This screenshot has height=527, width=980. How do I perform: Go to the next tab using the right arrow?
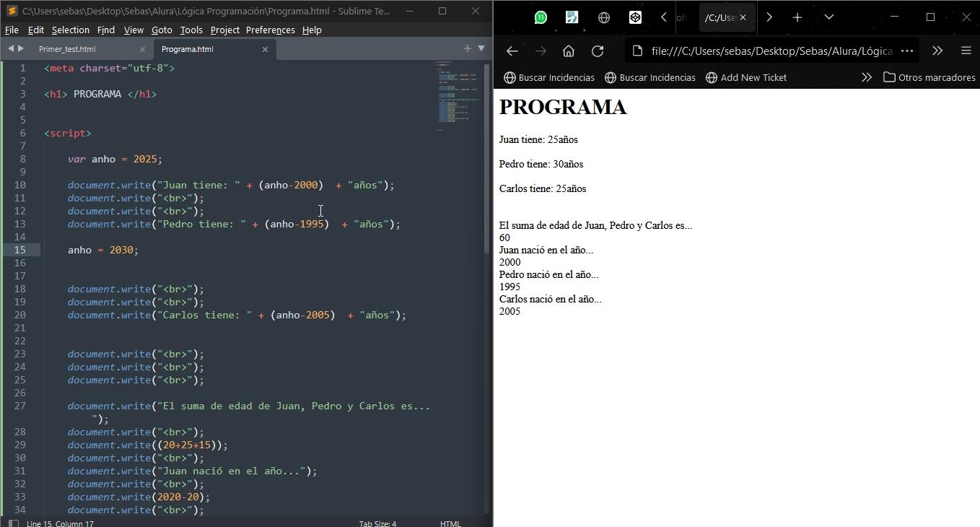click(21, 48)
